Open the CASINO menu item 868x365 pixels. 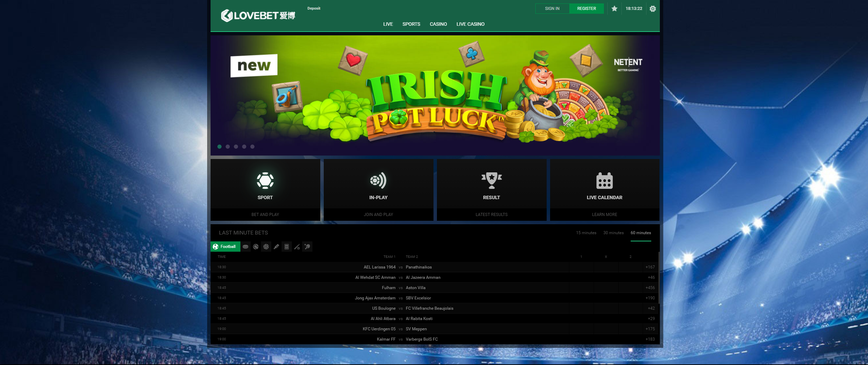pos(438,24)
